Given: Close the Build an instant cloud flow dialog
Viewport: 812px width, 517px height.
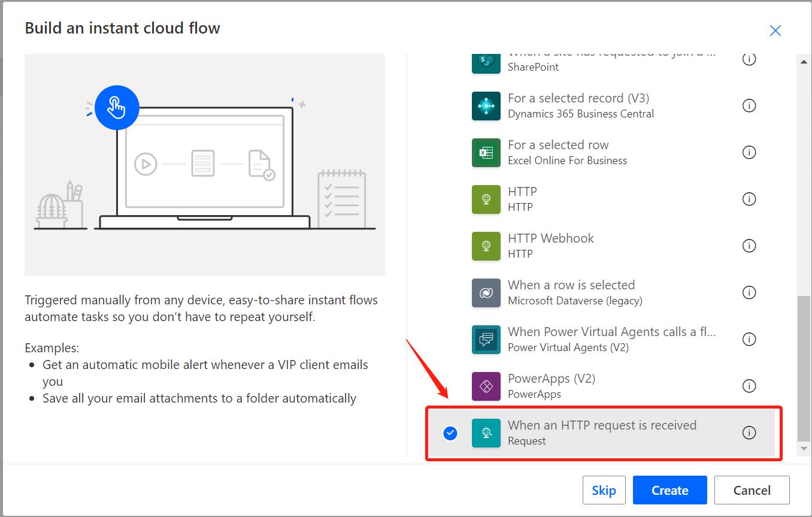Looking at the screenshot, I should [x=775, y=31].
